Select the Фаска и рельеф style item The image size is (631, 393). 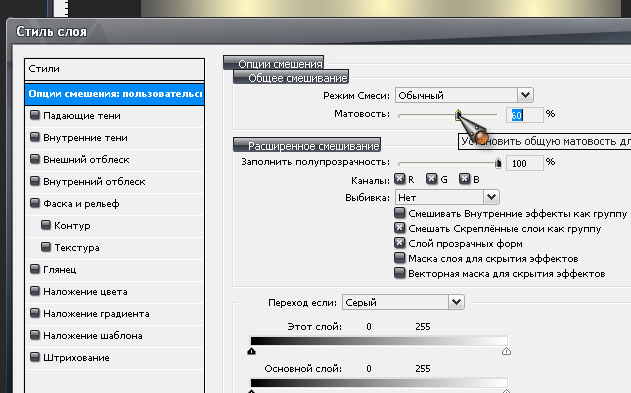[x=81, y=204]
